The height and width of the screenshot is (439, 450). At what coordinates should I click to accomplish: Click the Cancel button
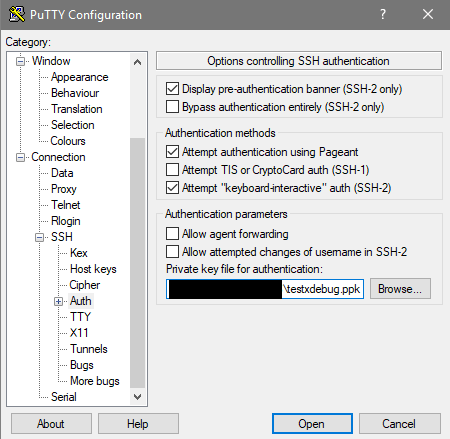(399, 424)
